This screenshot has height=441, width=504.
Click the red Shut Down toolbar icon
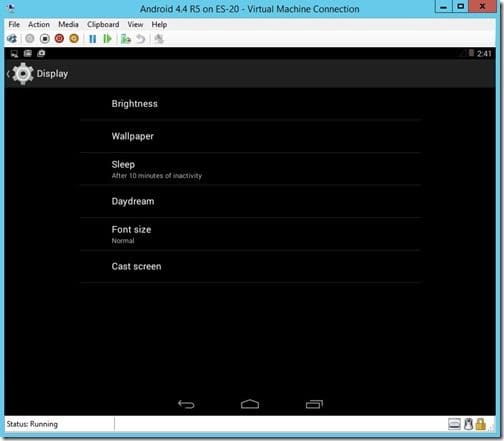coord(59,39)
